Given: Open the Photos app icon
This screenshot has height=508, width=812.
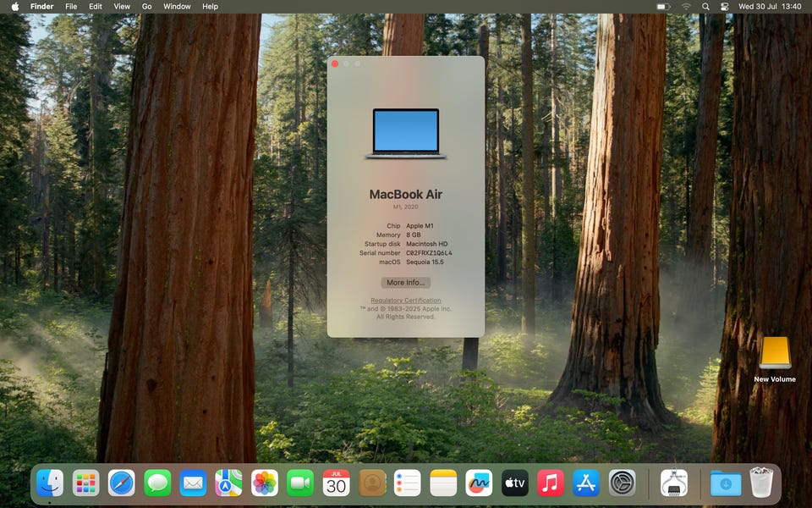Looking at the screenshot, I should 265,483.
